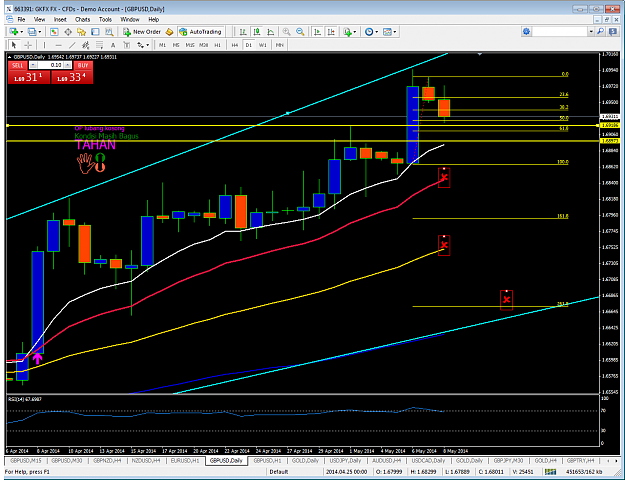Decrease trade volume with down stepper
The height and width of the screenshot is (480, 625).
tap(33, 65)
